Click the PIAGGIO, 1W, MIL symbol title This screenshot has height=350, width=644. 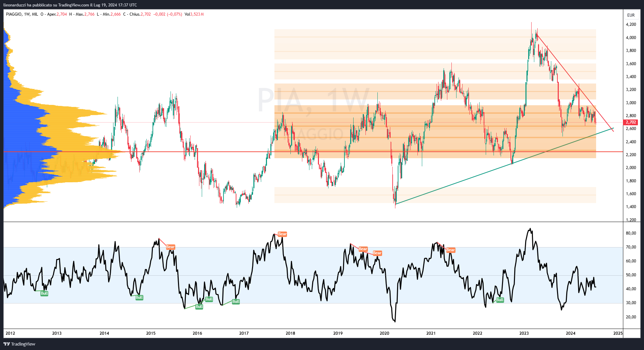22,14
